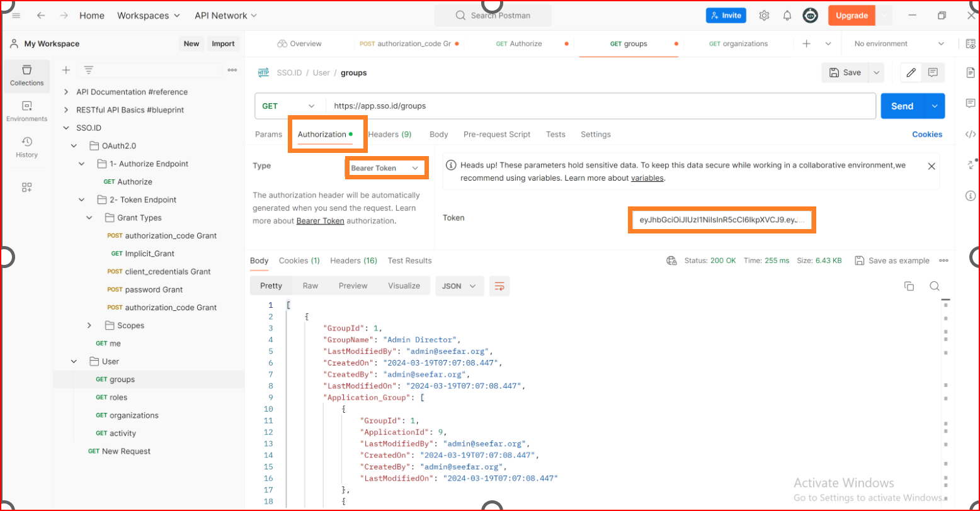Image resolution: width=980 pixels, height=511 pixels.
Task: Click the network globe icon near Status
Action: [x=671, y=261]
